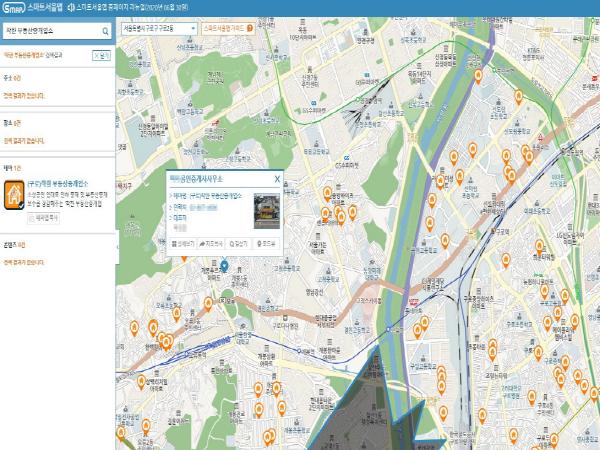
Task: Close the 공인중개사사무소 info popup
Action: coord(277,180)
